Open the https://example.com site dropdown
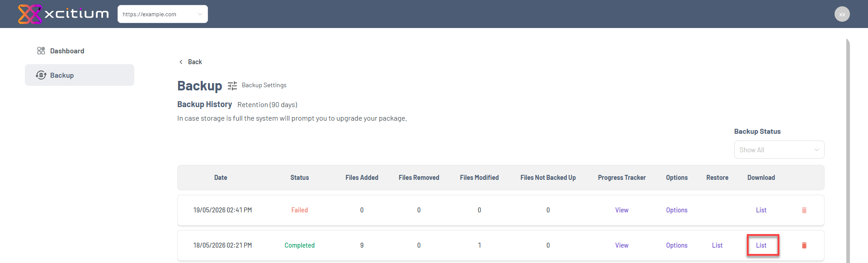This screenshot has height=263, width=868. (x=163, y=14)
